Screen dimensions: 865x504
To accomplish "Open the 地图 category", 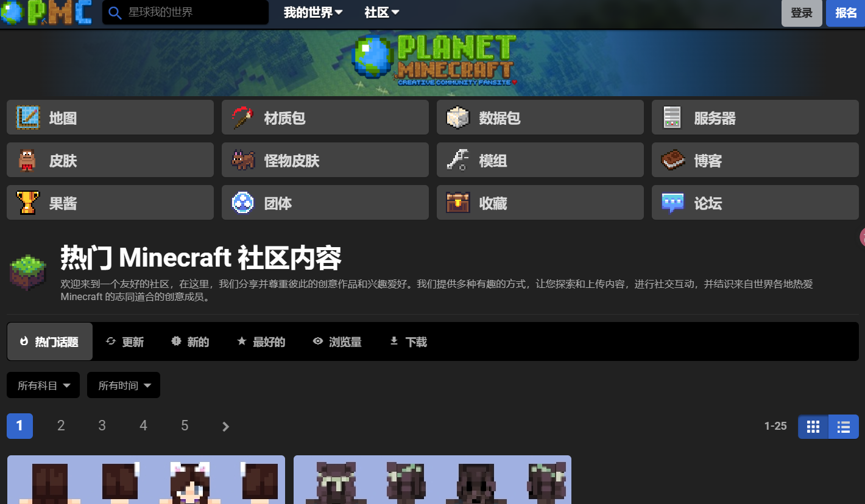I will click(110, 117).
